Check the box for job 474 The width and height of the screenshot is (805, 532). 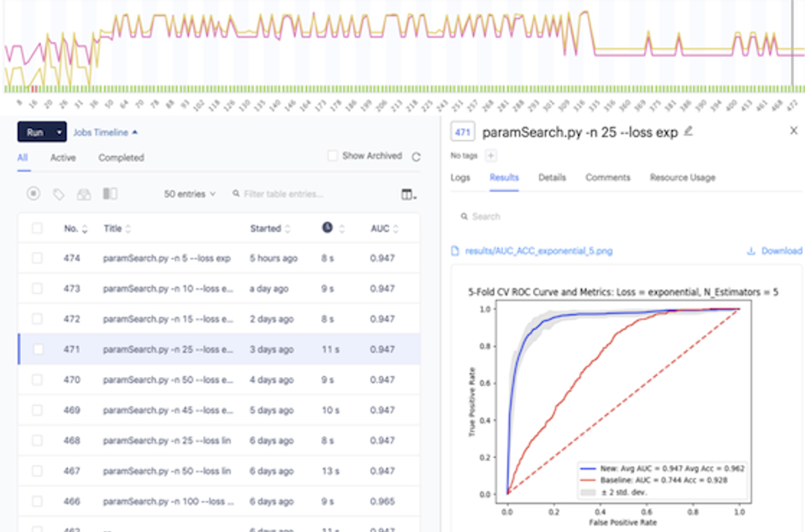37,258
